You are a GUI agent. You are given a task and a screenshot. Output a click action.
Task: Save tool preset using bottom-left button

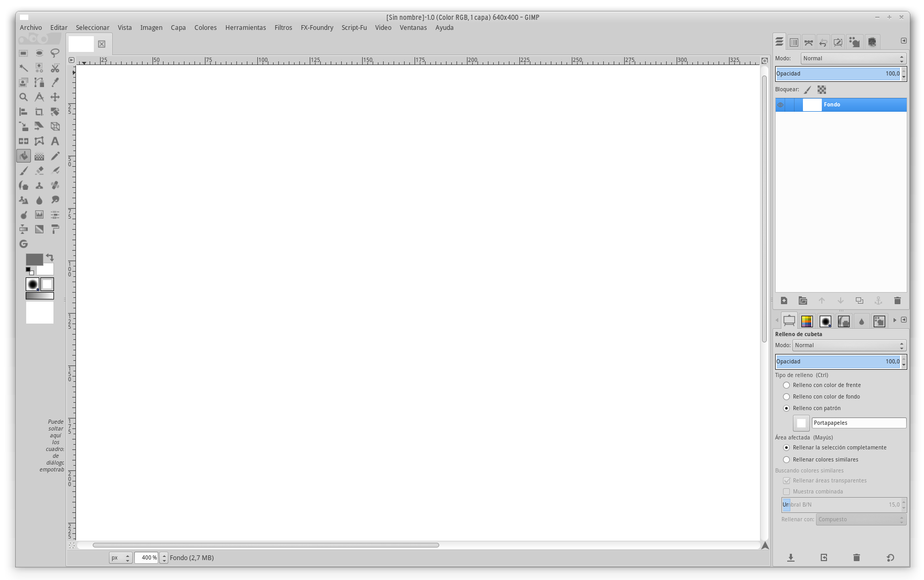click(791, 558)
